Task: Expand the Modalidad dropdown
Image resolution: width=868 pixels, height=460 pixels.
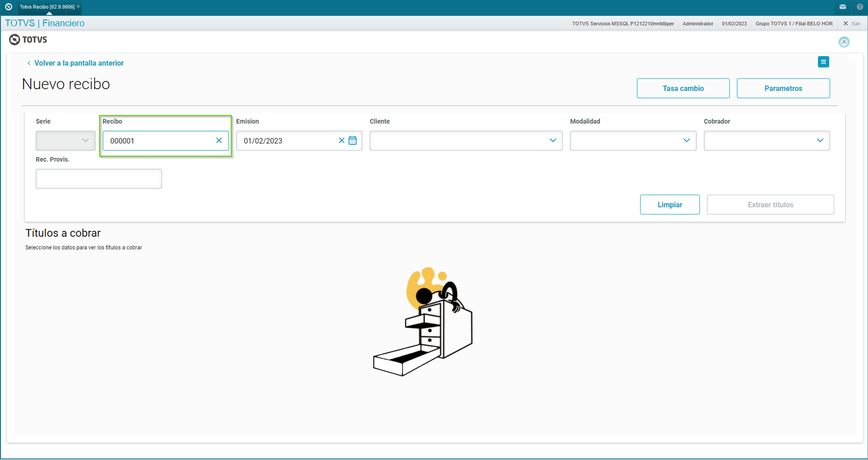Action: click(x=633, y=141)
